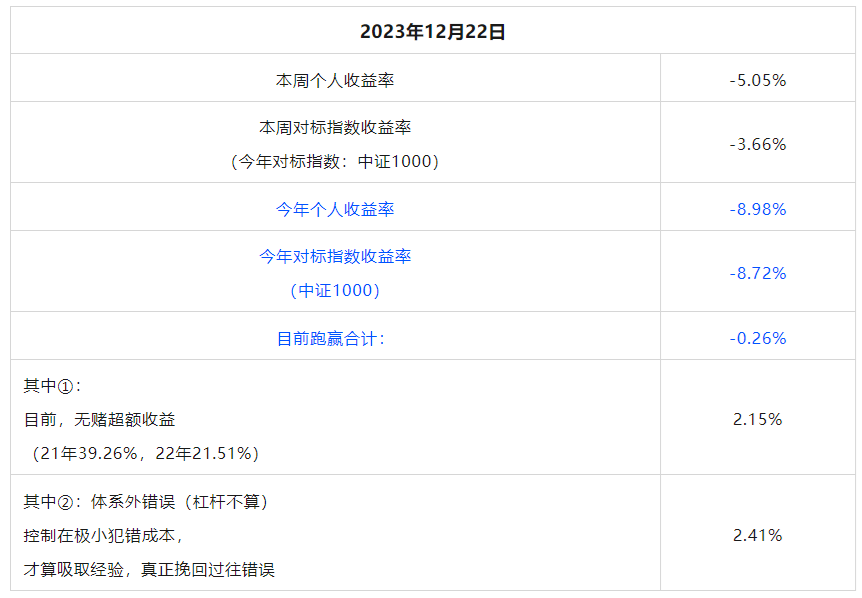Screen dimensions: 862x598
Task: Open the blue 今年对标指数收益率 link
Action: pyautogui.click(x=335, y=256)
